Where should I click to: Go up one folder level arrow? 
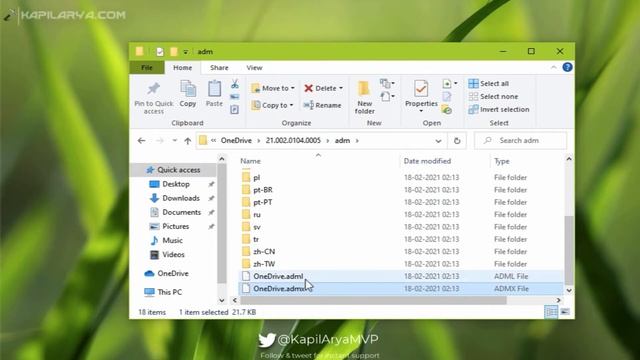pos(187,141)
